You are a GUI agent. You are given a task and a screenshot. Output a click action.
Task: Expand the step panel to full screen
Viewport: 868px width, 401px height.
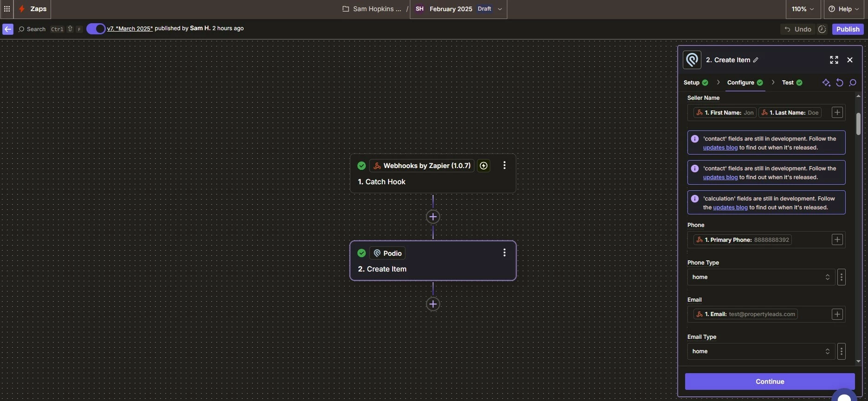[x=834, y=60]
